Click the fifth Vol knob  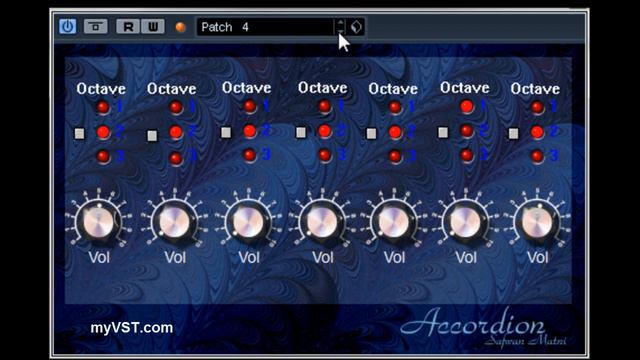(x=393, y=222)
